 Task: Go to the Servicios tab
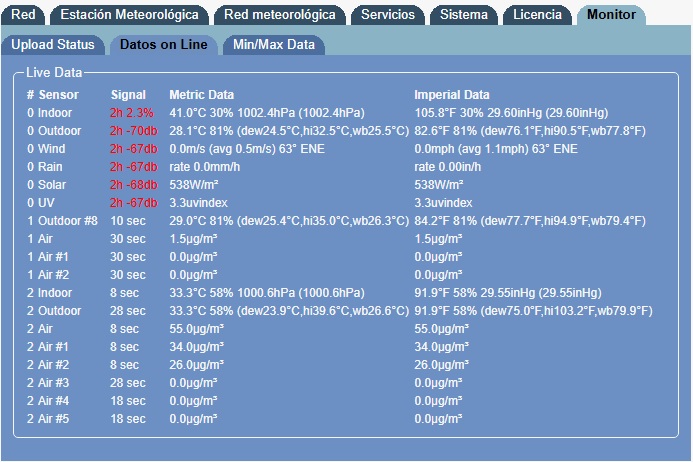(x=387, y=15)
